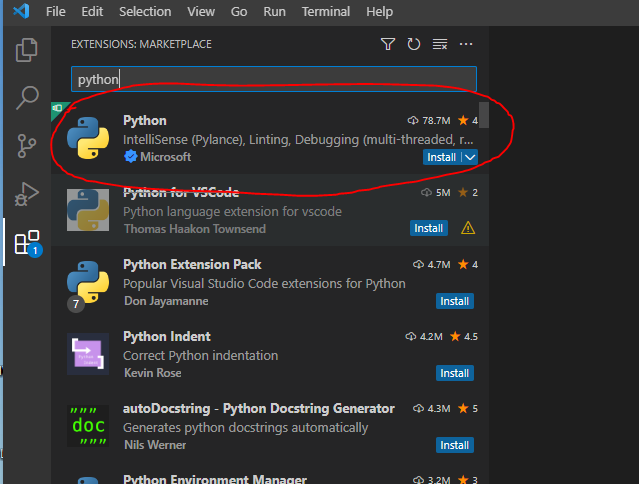The height and width of the screenshot is (484, 639).
Task: Open the View menu
Action: (x=201, y=11)
